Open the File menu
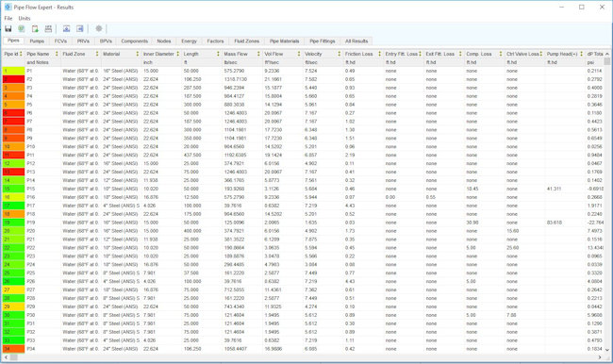613x364 pixels. [x=8, y=18]
